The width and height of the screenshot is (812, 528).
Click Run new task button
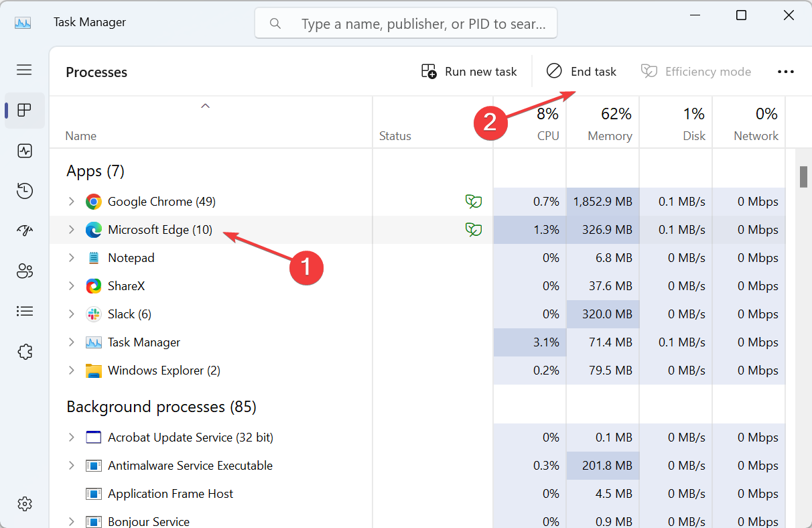(x=469, y=72)
